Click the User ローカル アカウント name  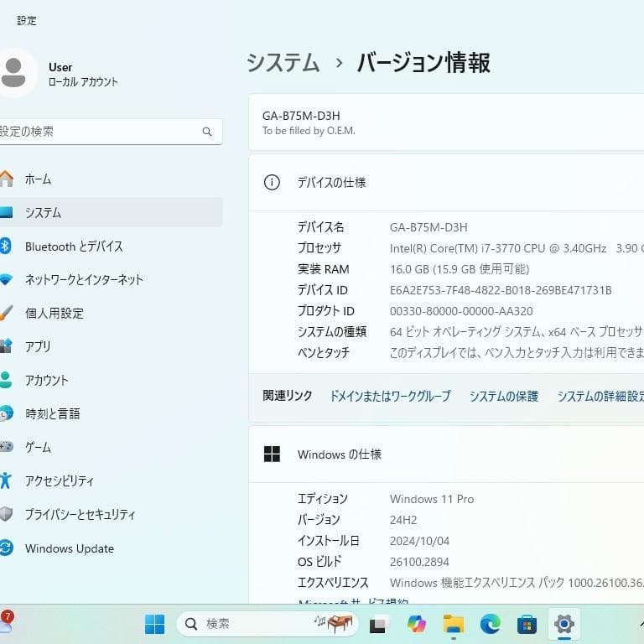pyautogui.click(x=83, y=75)
